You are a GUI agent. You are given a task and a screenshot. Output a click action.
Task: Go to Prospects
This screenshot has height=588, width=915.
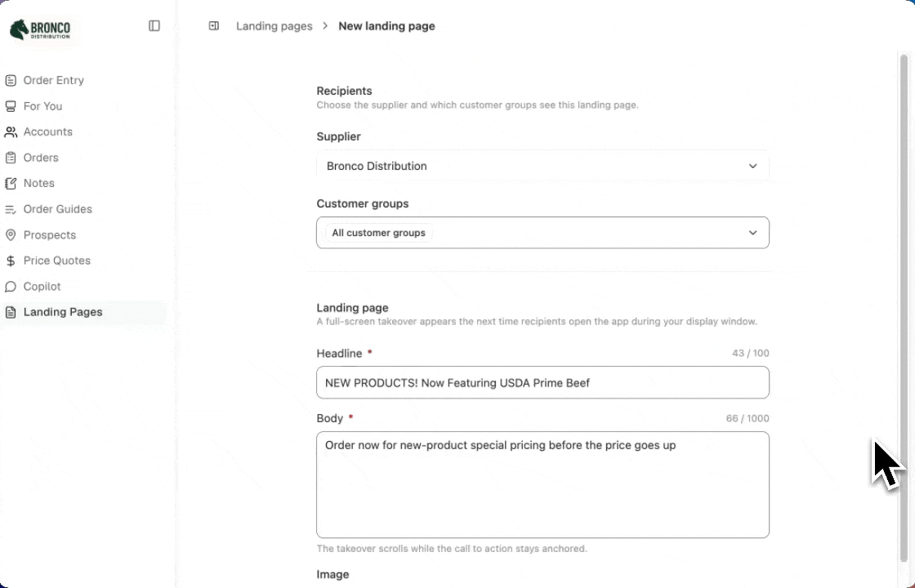coord(50,235)
